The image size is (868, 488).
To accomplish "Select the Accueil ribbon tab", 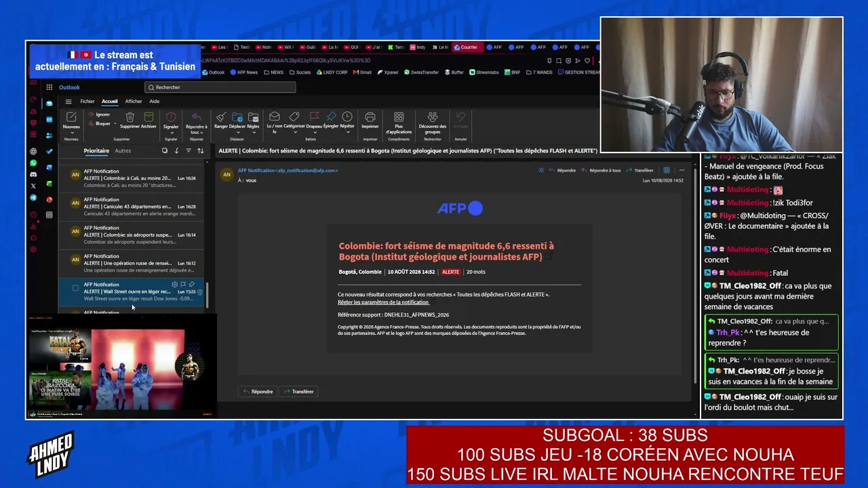I will tap(110, 102).
